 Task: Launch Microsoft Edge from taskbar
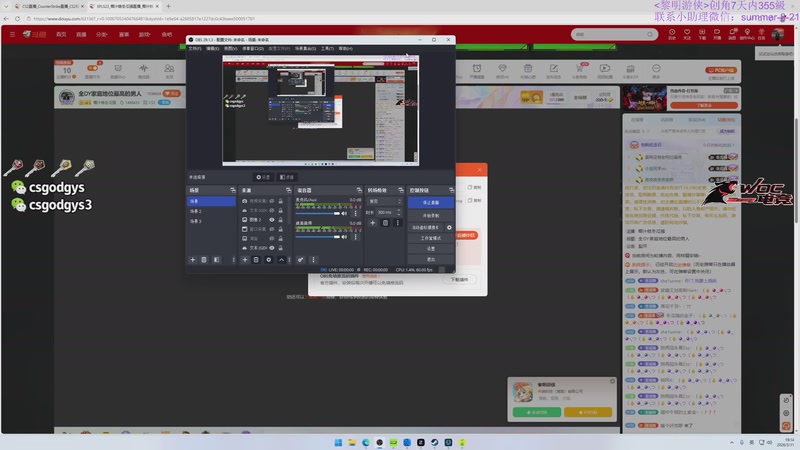pos(366,442)
